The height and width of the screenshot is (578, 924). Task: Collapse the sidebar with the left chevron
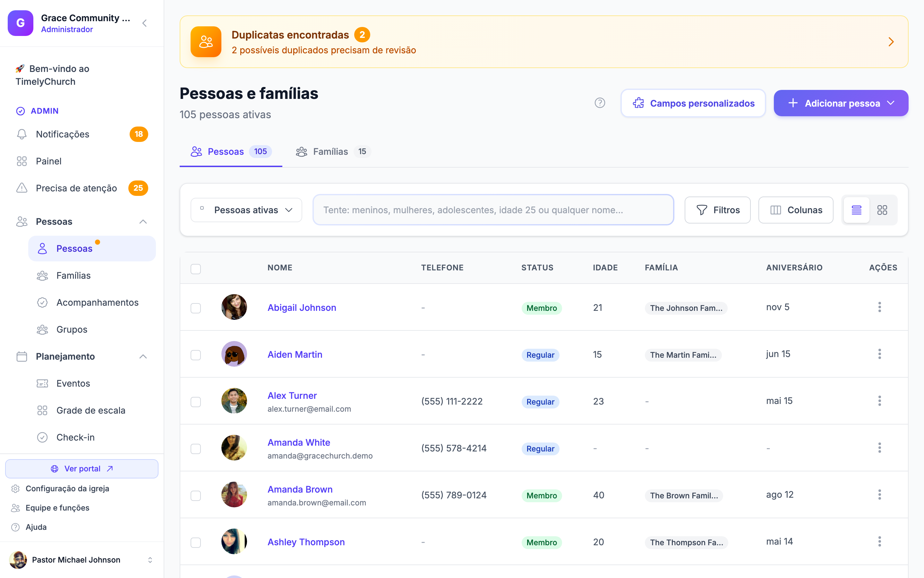[145, 23]
